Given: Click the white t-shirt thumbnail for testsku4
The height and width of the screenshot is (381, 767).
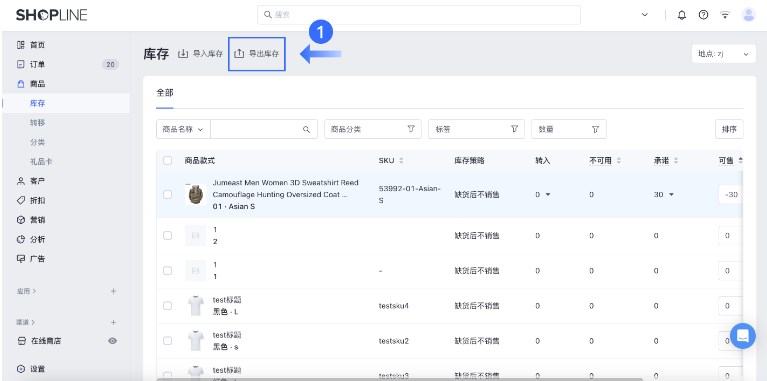Looking at the screenshot, I should coord(195,306).
